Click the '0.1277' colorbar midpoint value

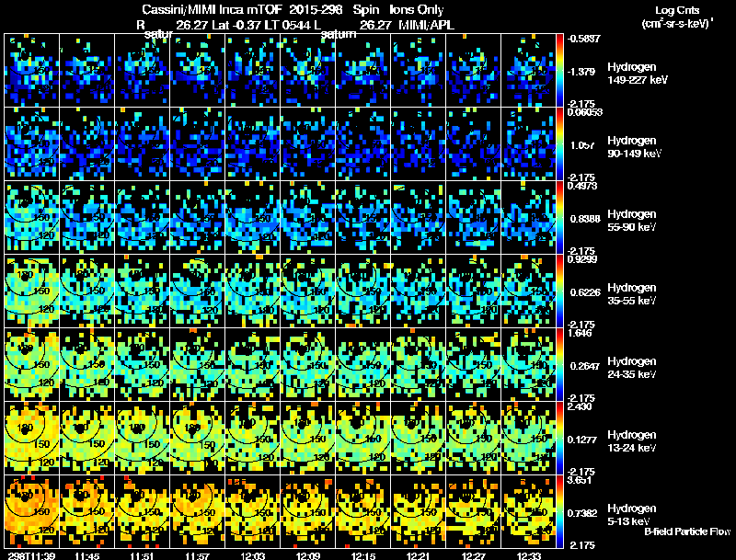584,440
